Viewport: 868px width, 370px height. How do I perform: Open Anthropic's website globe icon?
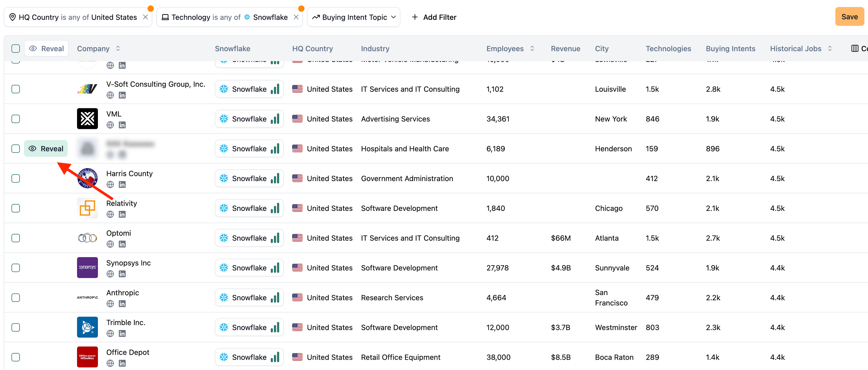[x=110, y=303]
